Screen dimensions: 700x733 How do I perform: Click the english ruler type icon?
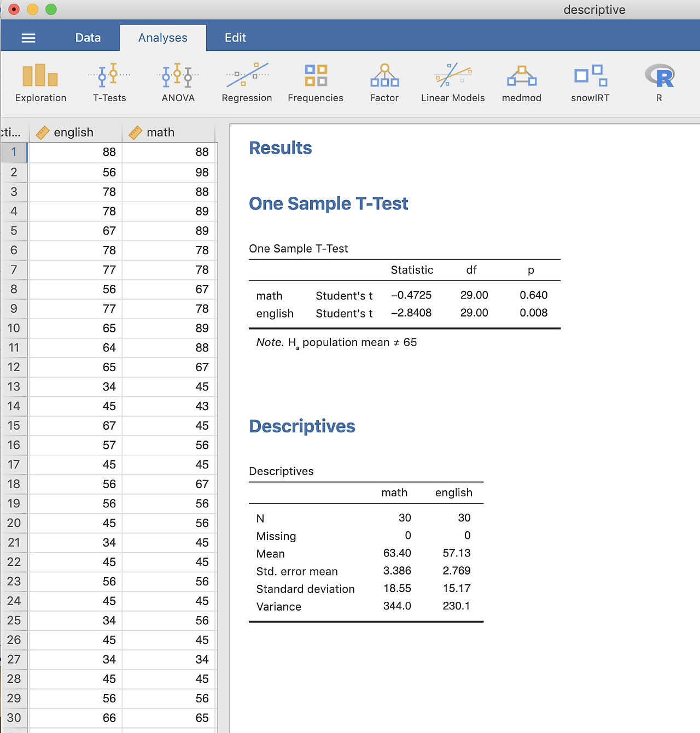[x=43, y=132]
